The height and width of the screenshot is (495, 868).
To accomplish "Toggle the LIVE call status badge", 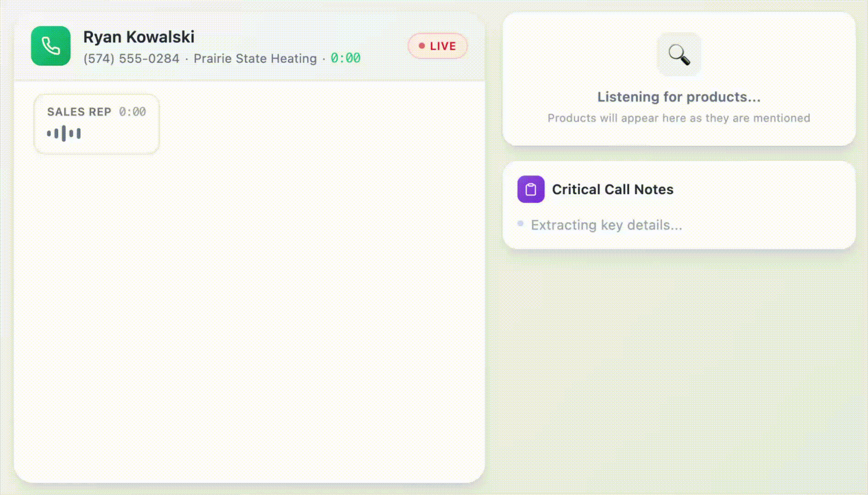I will pos(438,46).
